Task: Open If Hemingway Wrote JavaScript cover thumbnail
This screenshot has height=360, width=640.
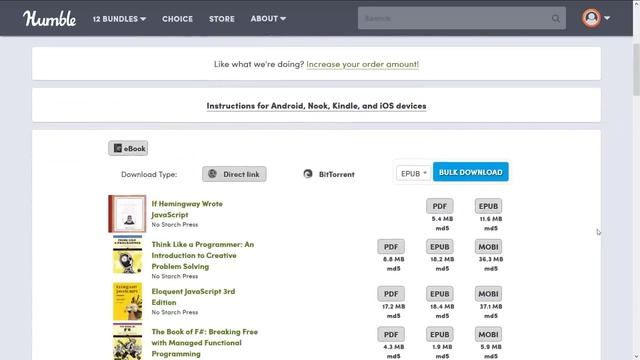Action: pyautogui.click(x=127, y=214)
